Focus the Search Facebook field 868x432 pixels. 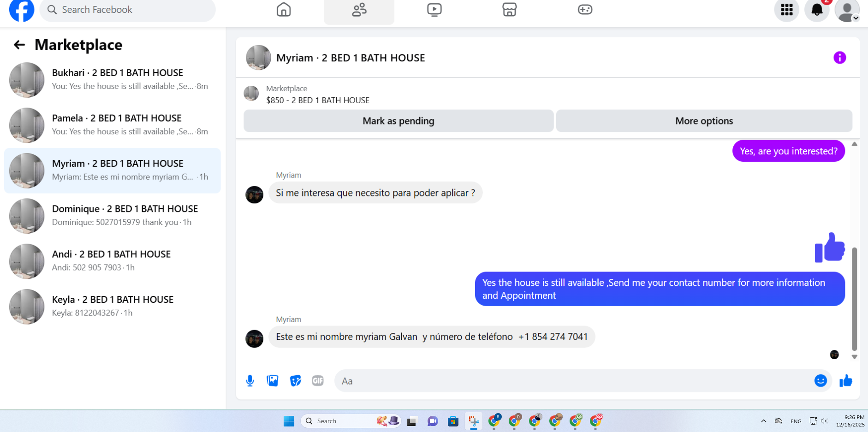coord(127,10)
